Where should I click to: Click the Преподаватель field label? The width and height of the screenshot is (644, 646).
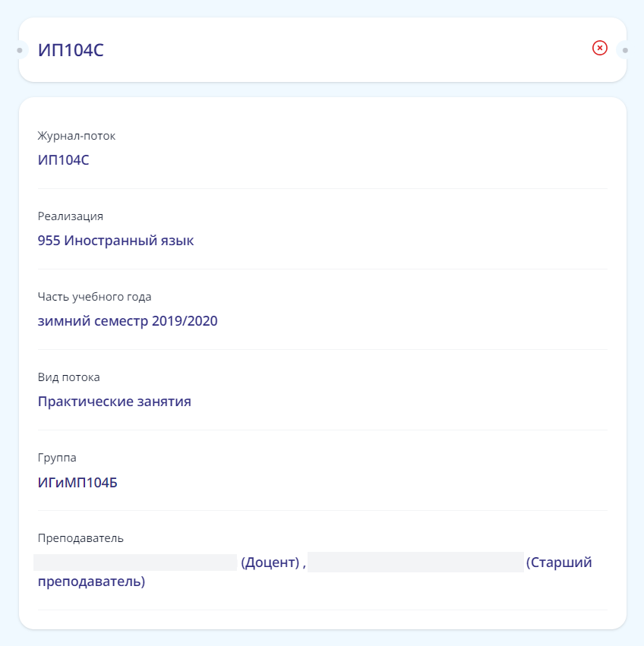click(80, 538)
